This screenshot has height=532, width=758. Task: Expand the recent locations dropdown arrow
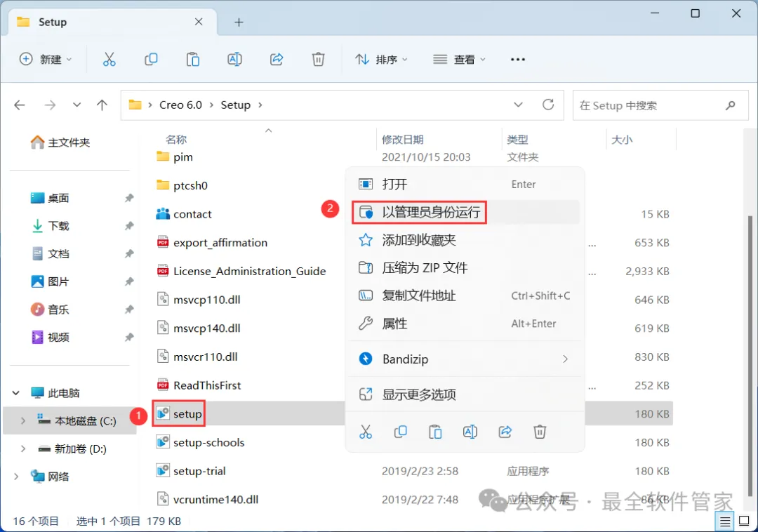click(x=77, y=105)
